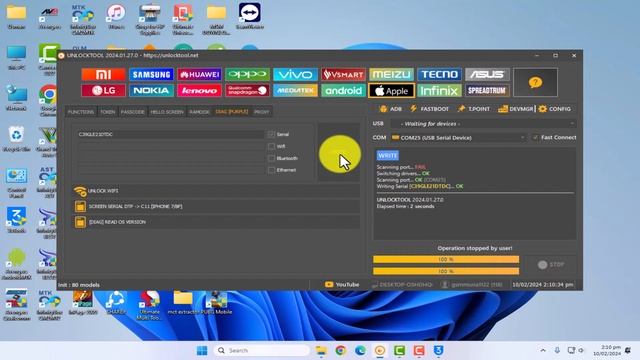The image size is (640, 360).
Task: Select the Nokia brand tile
Action: point(151,90)
